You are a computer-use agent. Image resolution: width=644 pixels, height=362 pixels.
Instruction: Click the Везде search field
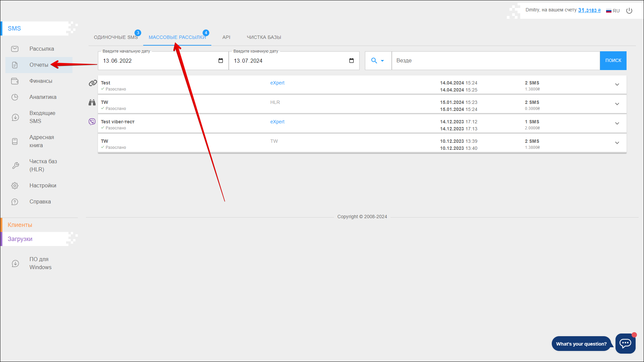pos(495,61)
